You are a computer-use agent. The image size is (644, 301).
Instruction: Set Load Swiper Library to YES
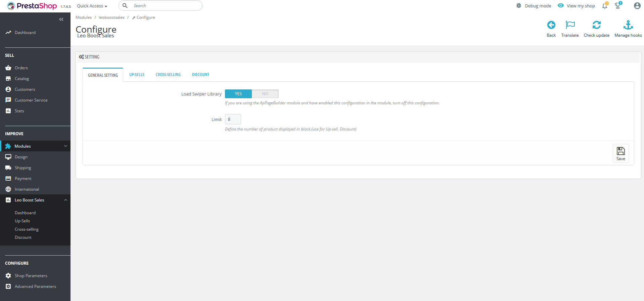(x=238, y=94)
